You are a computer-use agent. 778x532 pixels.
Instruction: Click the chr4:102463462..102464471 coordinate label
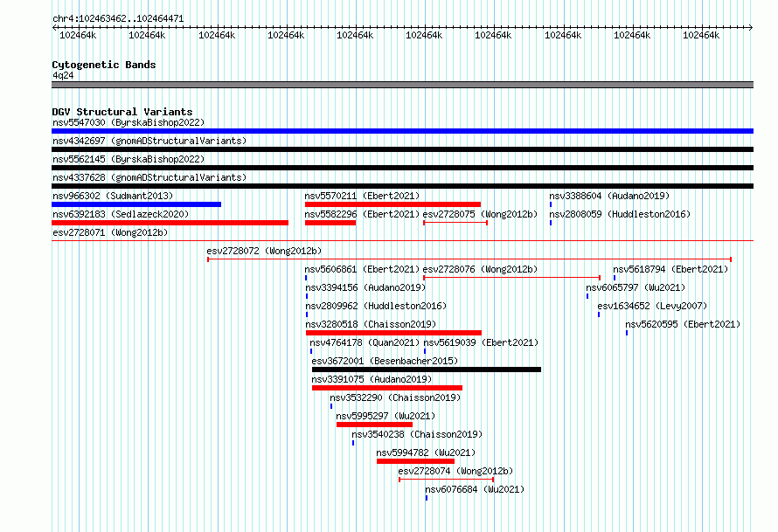pos(118,19)
